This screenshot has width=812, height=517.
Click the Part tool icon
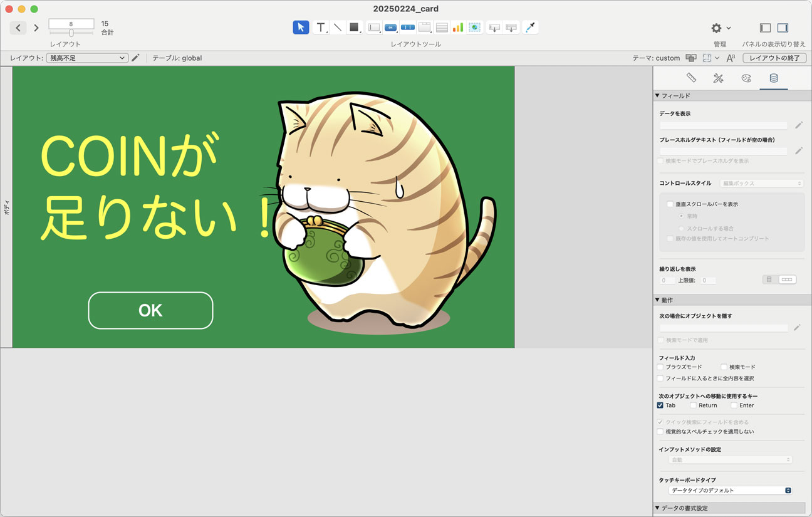point(511,27)
